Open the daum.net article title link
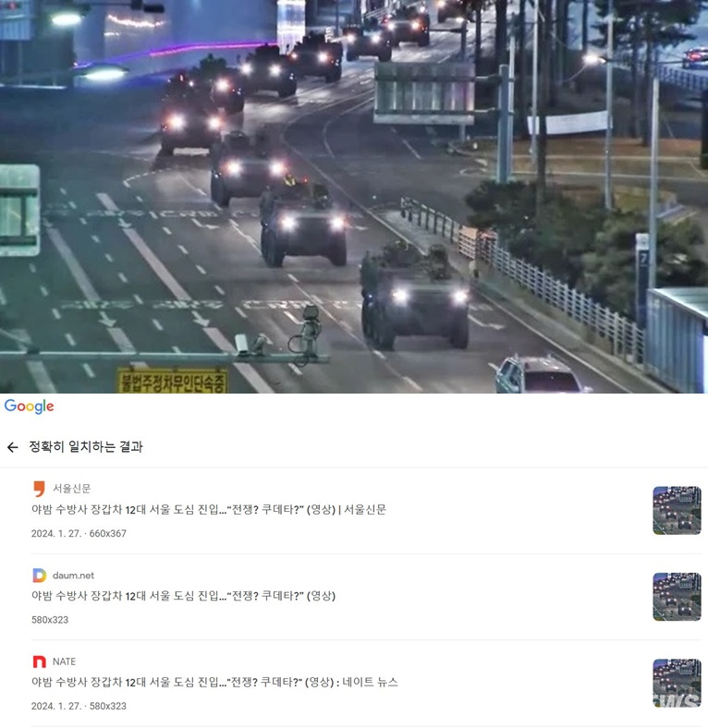Viewport: 708px width, 728px height. (184, 596)
